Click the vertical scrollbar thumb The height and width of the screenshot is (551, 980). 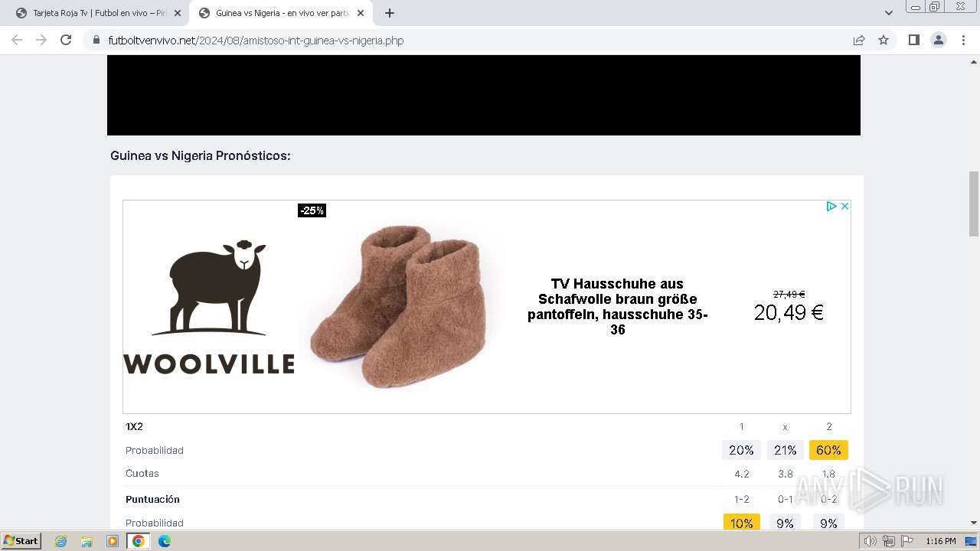point(974,204)
